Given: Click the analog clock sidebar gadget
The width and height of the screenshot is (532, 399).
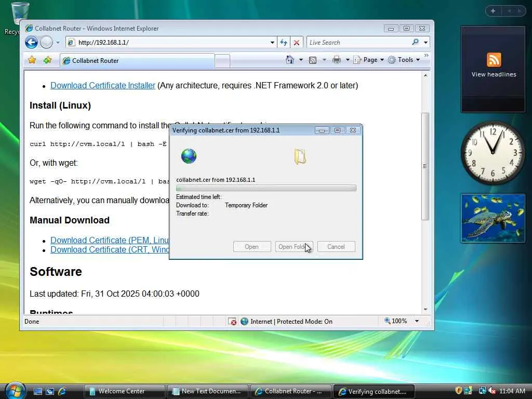Looking at the screenshot, I should (x=493, y=153).
